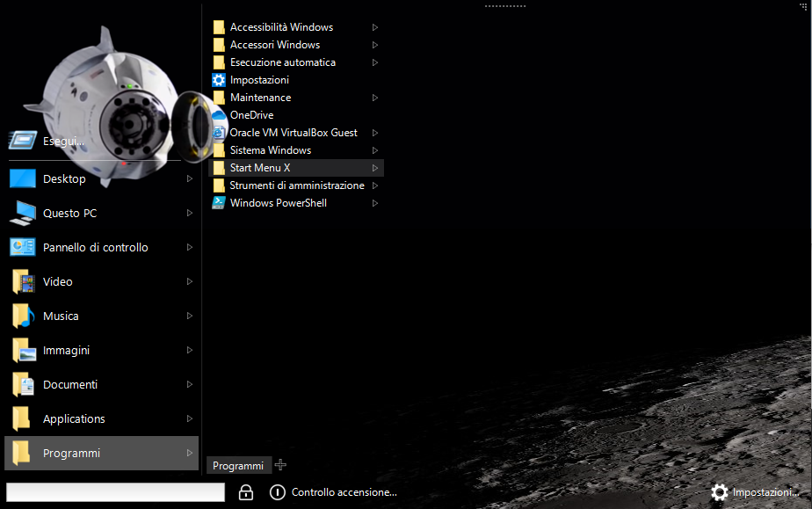Expand Esecuzione automatica submenu arrow
812x509 pixels.
coord(375,62)
